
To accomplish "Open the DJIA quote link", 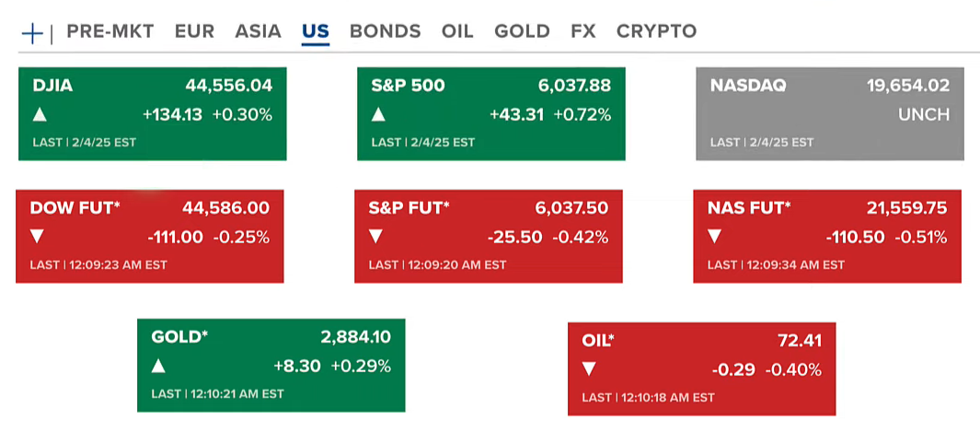I will coord(52,86).
